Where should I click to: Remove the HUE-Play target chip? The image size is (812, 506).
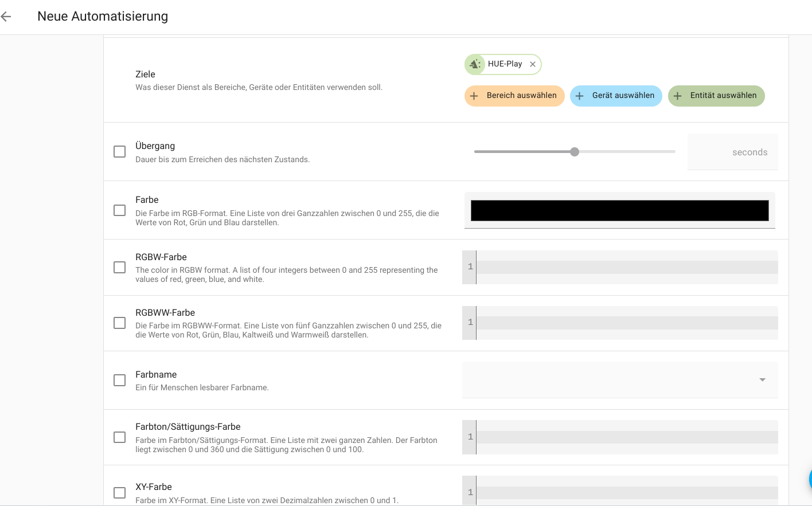[x=533, y=64]
